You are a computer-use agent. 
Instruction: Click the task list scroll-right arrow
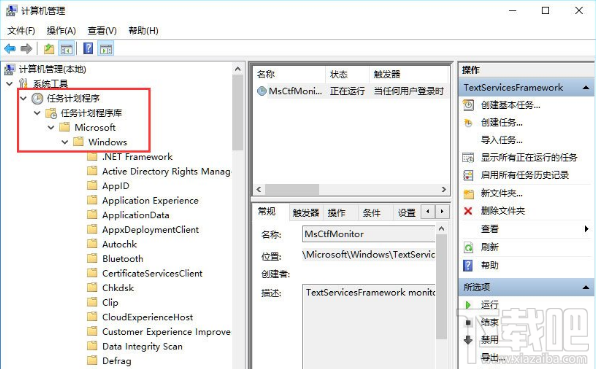[x=444, y=189]
